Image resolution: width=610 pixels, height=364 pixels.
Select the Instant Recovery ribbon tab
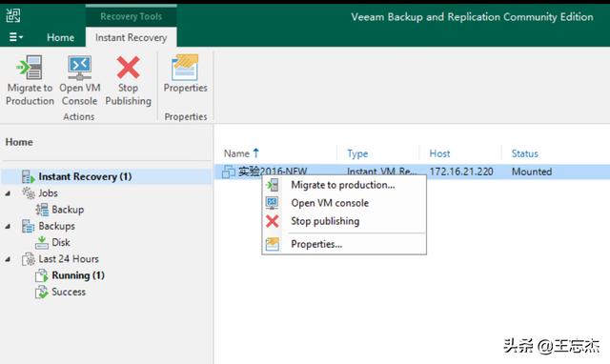[131, 38]
